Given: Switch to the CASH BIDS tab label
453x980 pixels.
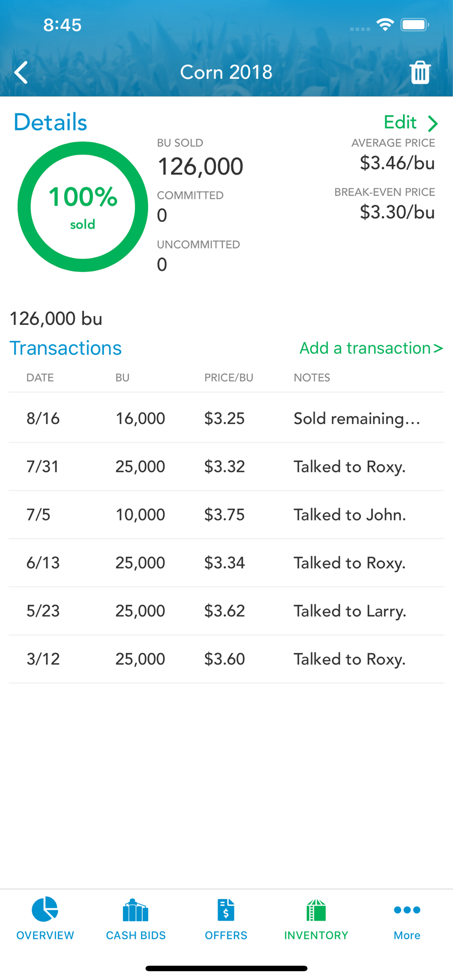Looking at the screenshot, I should 136,935.
